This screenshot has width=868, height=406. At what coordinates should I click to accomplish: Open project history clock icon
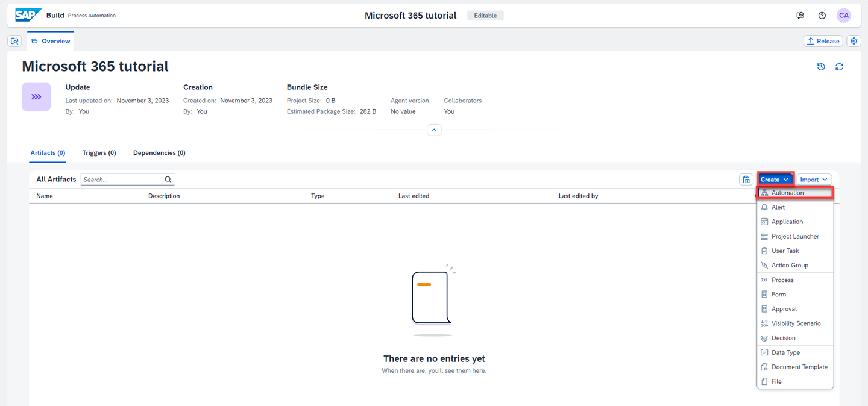point(821,67)
